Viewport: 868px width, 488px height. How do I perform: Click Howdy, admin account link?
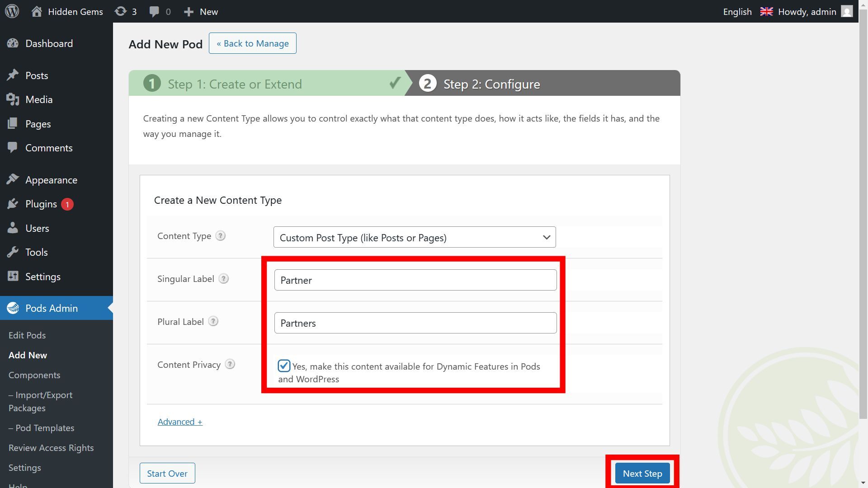tap(807, 12)
